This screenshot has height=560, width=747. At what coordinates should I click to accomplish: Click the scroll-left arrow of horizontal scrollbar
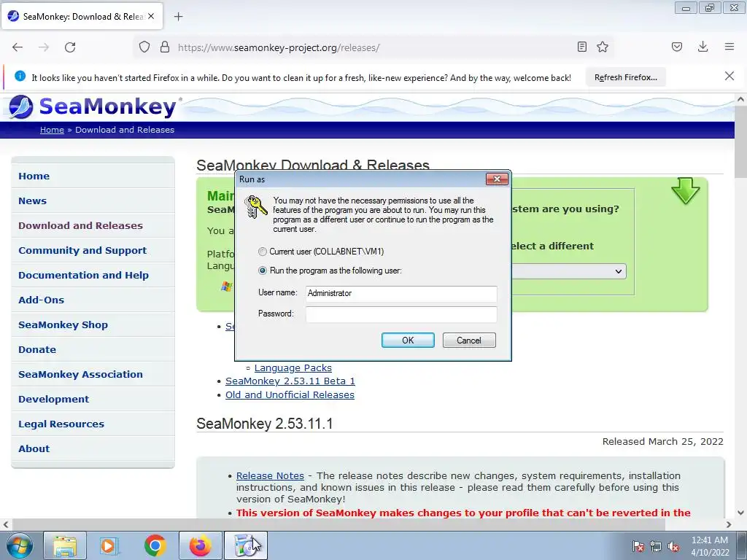(5, 524)
